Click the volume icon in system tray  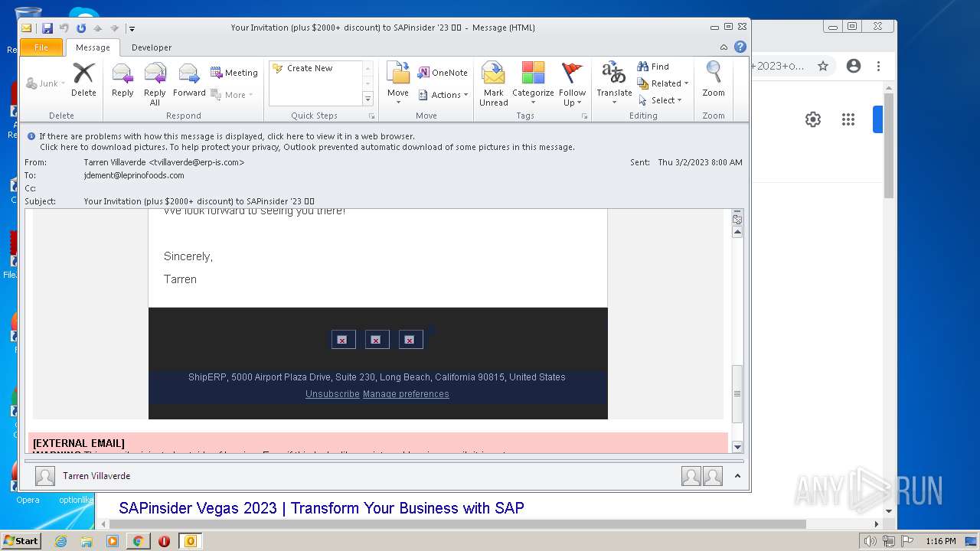coord(870,541)
